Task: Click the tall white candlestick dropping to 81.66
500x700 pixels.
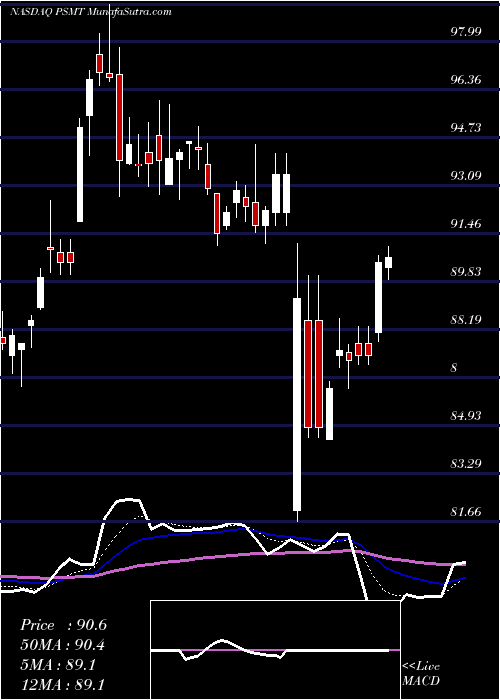Action: [x=297, y=404]
